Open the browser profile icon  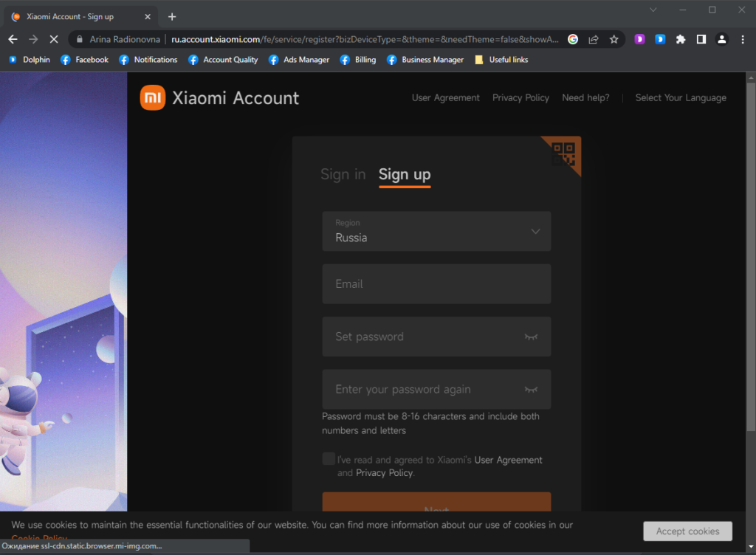pos(722,40)
